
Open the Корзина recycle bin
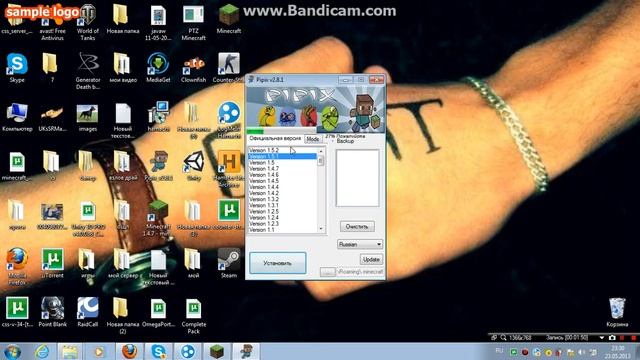coord(617,312)
